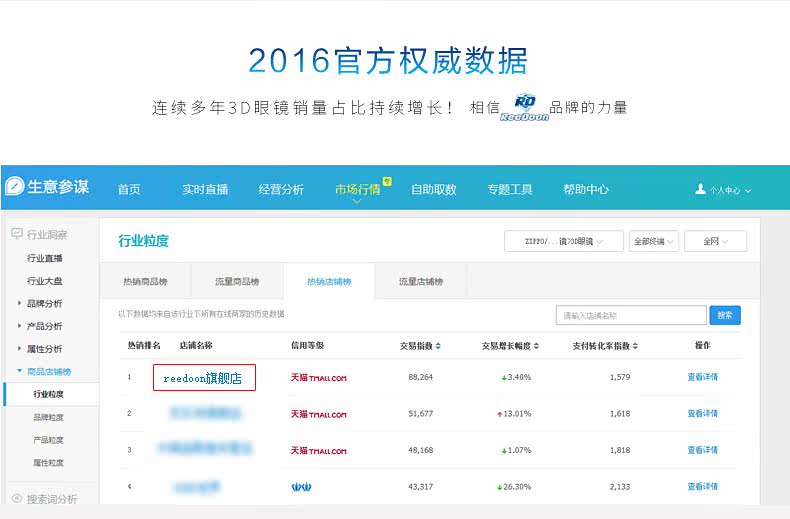Open the 全网 dropdown

[715, 241]
